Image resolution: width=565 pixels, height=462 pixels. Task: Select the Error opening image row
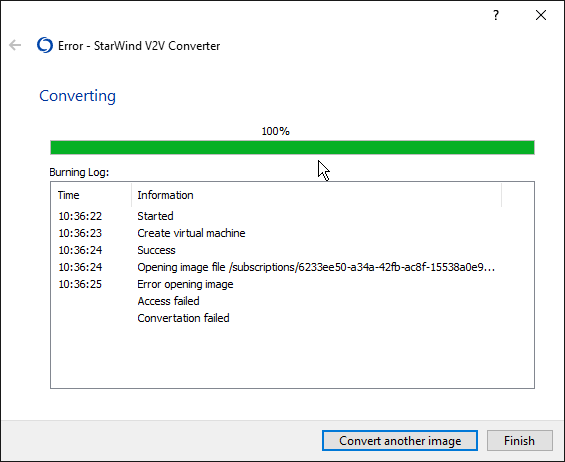(292, 284)
